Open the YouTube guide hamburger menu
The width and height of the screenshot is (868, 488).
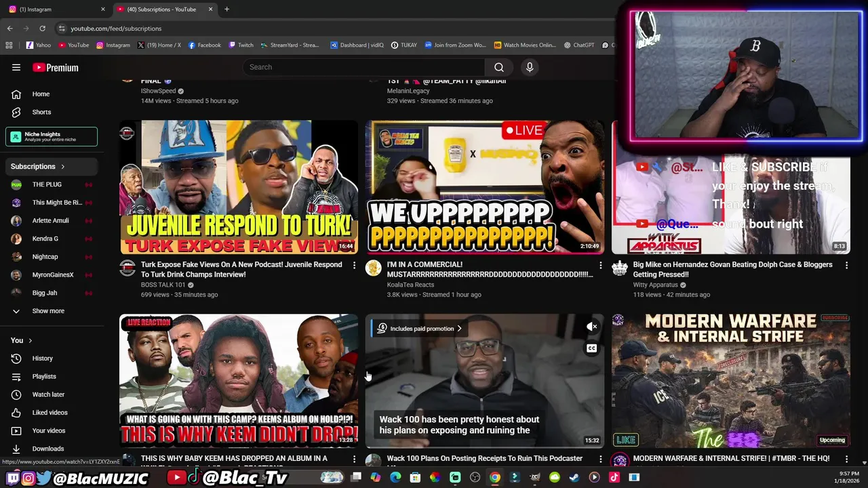[16, 67]
